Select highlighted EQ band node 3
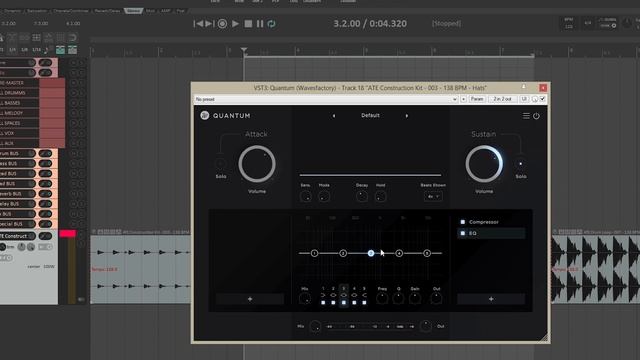640x360 pixels. [371, 253]
